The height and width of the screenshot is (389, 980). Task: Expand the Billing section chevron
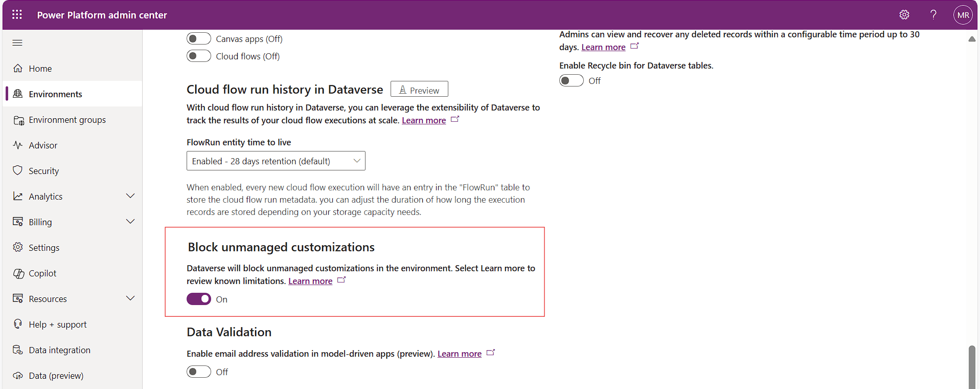click(x=130, y=222)
